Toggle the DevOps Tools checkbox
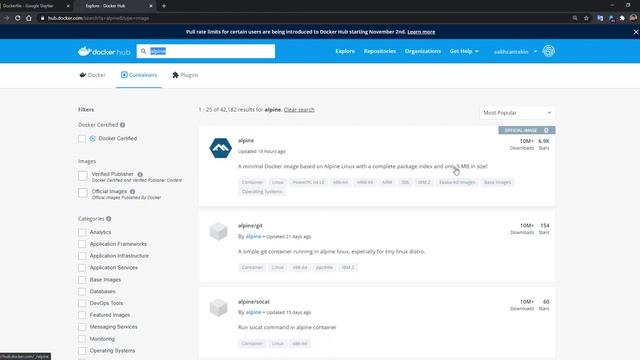 82,304
